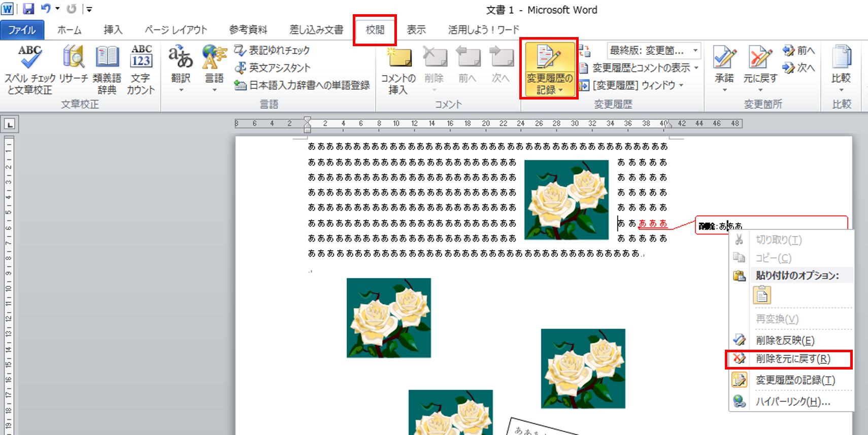Viewport: 868px width, 435px height.
Task: Open the 最終版: 変更箇所 display combo box
Action: click(654, 50)
